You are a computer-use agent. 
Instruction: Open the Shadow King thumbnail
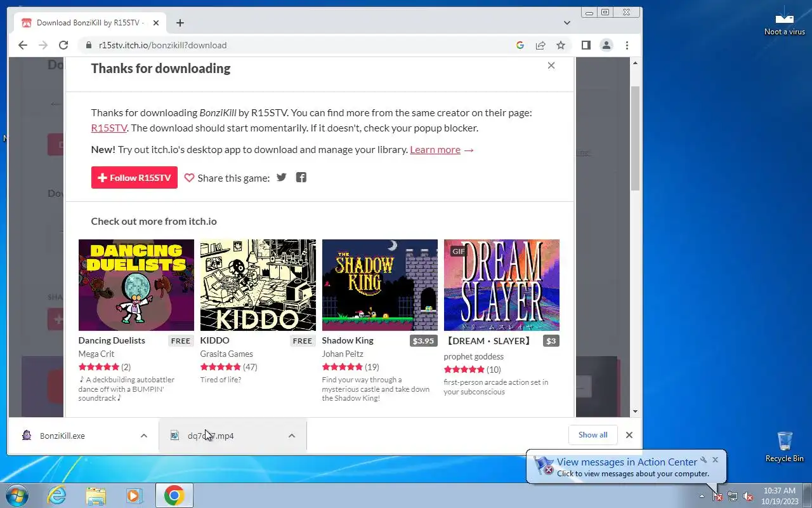[380, 285]
